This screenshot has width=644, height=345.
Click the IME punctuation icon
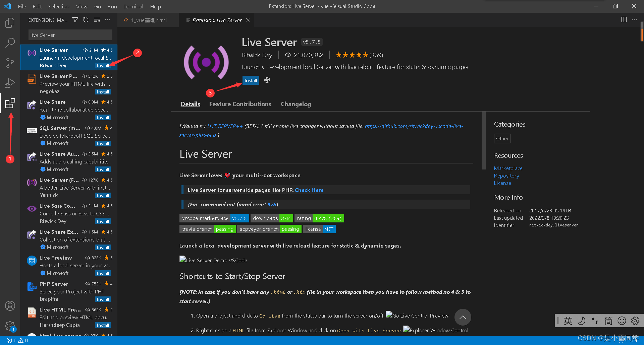pos(595,321)
